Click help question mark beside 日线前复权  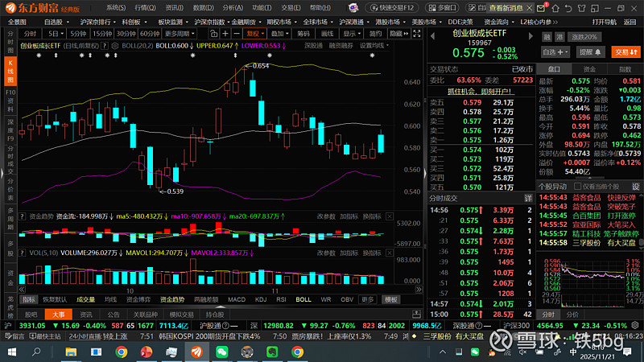pyautogui.click(x=105, y=46)
